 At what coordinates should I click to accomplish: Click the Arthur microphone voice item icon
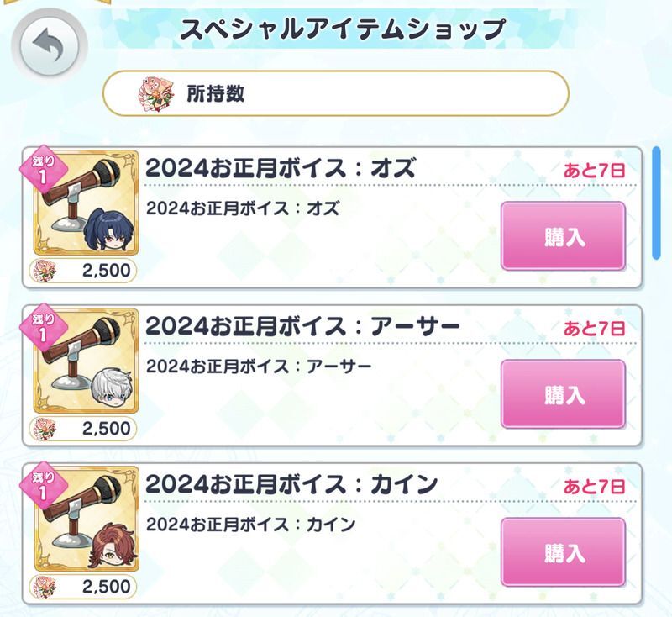click(x=87, y=361)
